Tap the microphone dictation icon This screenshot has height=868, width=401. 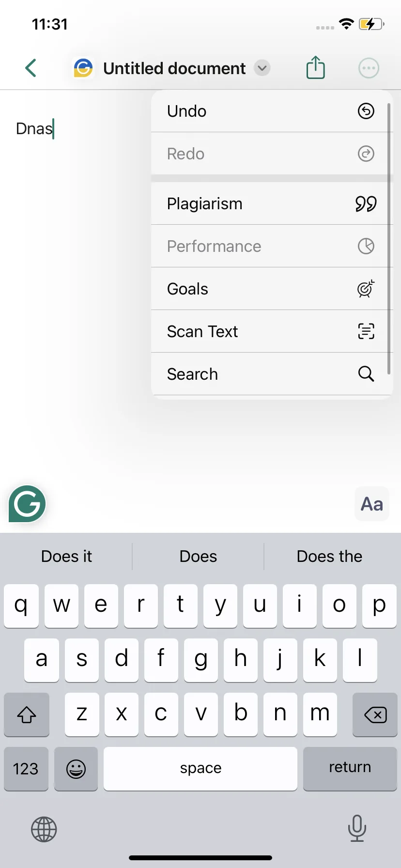pyautogui.click(x=357, y=828)
